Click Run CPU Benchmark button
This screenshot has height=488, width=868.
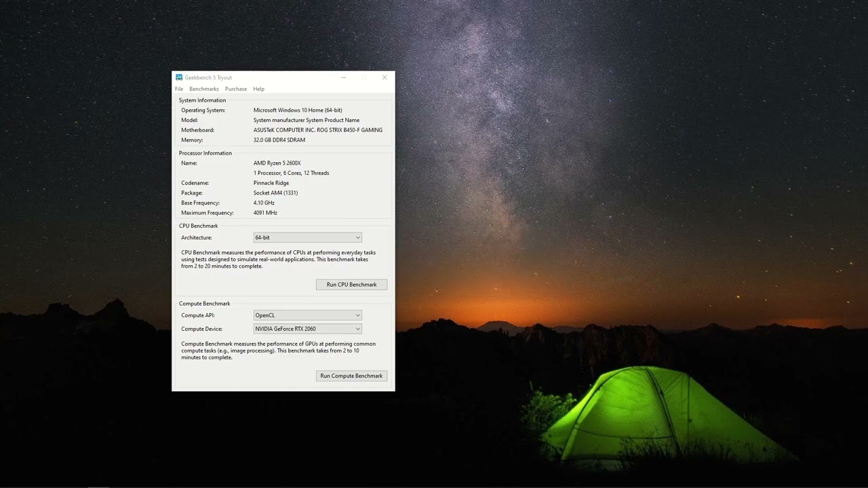coord(351,285)
